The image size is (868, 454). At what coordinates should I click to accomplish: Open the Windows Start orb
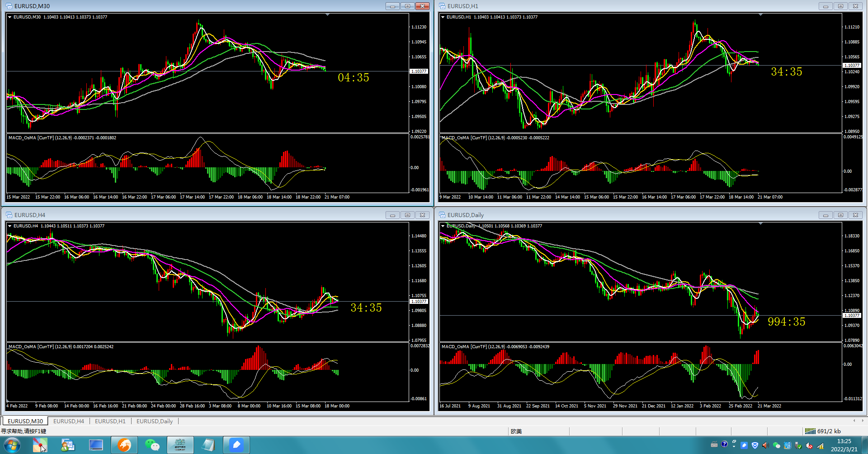click(x=12, y=445)
